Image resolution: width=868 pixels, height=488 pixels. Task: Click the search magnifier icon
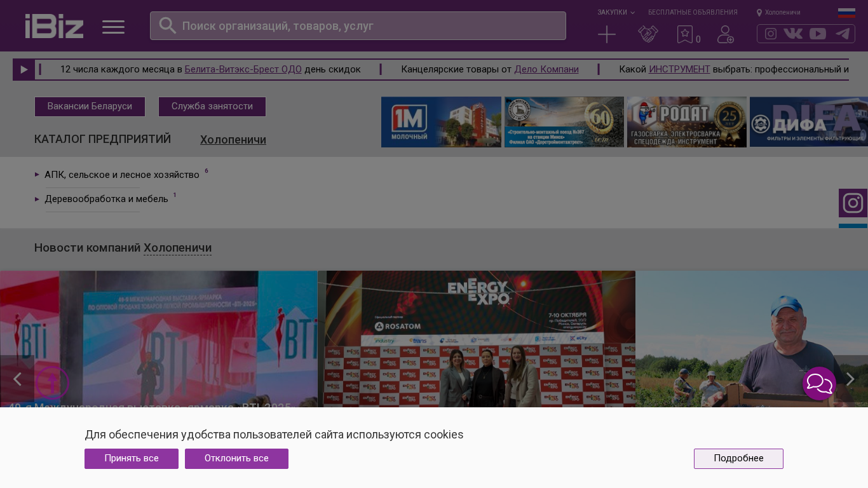click(167, 25)
